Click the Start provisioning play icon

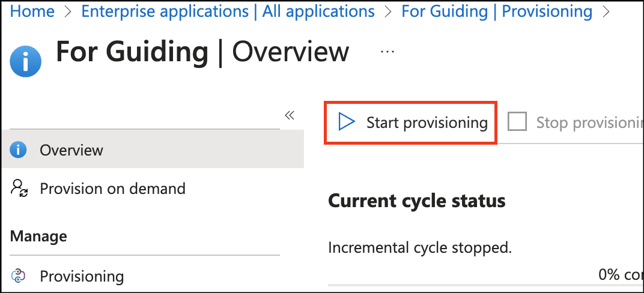point(347,122)
